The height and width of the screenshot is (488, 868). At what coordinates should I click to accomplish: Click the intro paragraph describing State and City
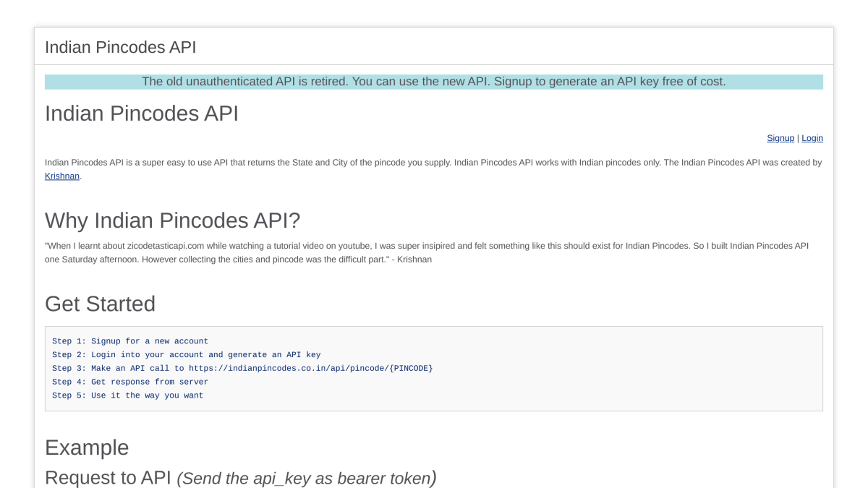(433, 169)
